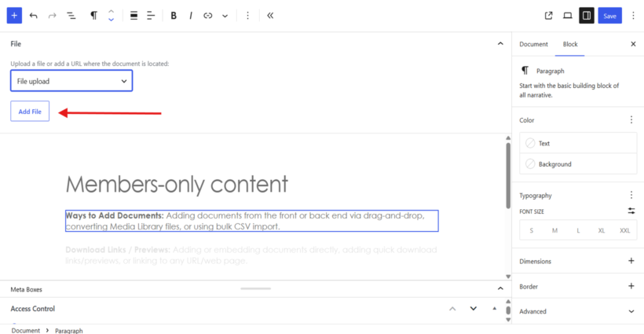Move Access Control box down

pyautogui.click(x=473, y=309)
